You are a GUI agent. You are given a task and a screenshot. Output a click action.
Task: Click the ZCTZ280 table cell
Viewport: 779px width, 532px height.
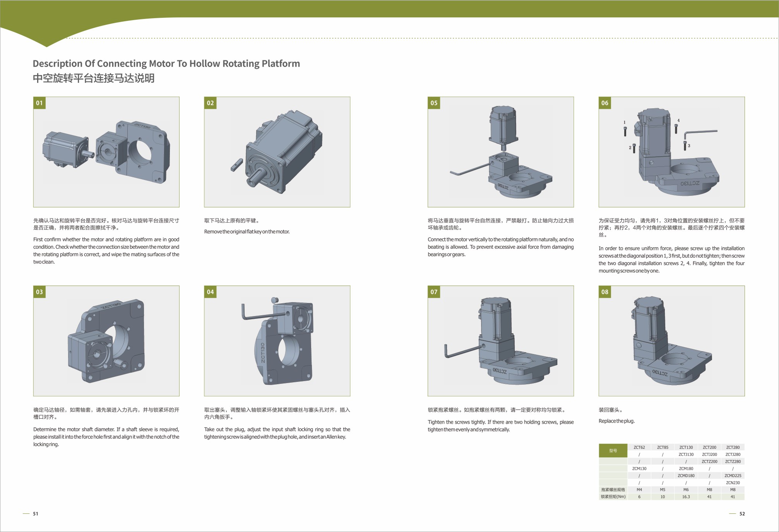733,462
